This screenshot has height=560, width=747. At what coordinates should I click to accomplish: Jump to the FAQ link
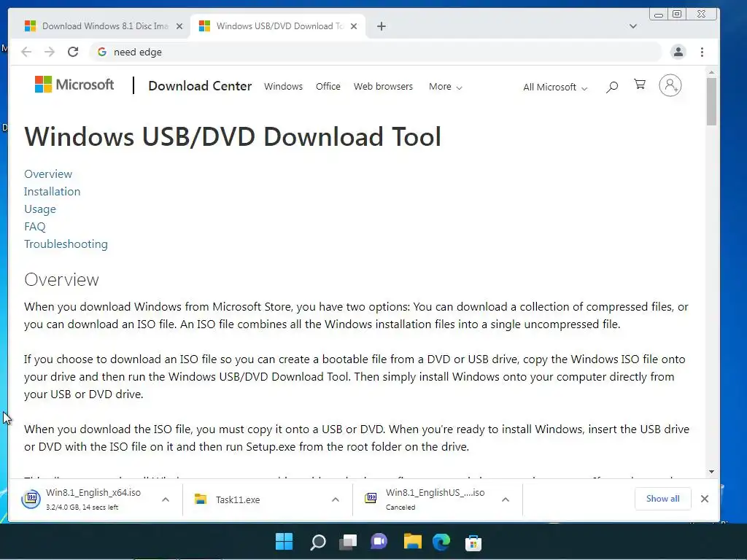tap(35, 227)
